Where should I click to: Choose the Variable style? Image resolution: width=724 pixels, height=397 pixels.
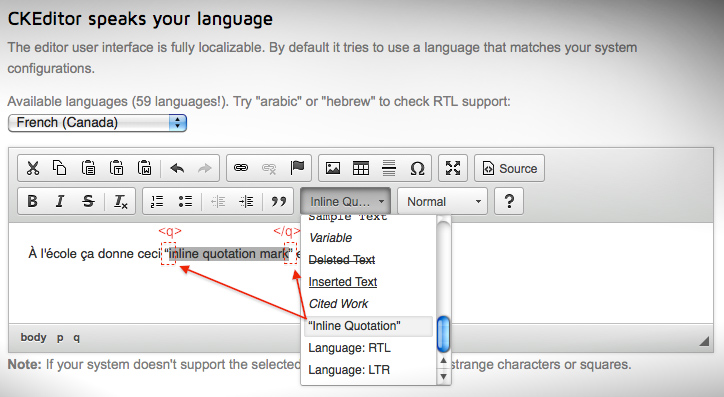tap(367, 238)
